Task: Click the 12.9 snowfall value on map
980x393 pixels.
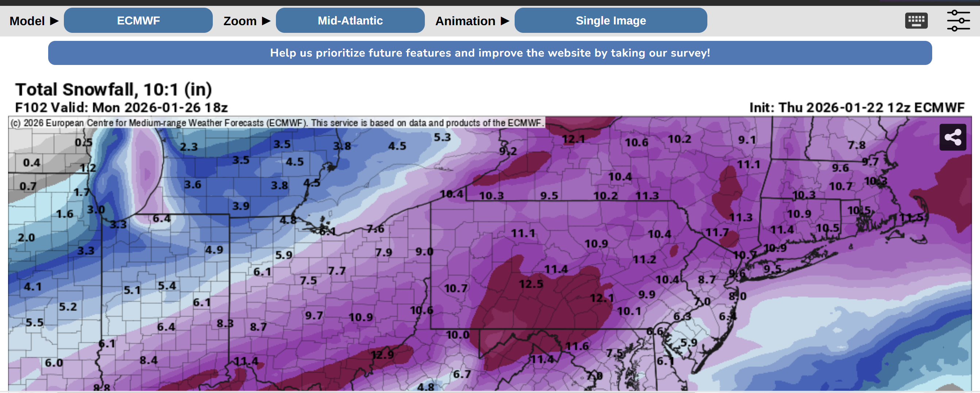Action: 382,355
